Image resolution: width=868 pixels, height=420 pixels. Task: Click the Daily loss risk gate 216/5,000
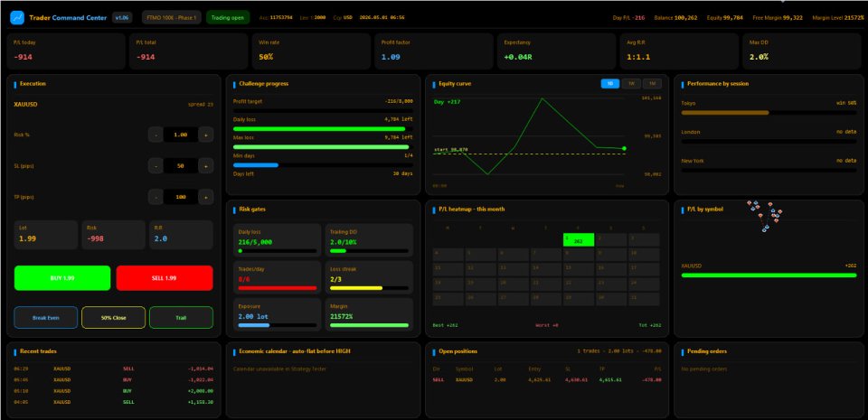pyautogui.click(x=278, y=240)
